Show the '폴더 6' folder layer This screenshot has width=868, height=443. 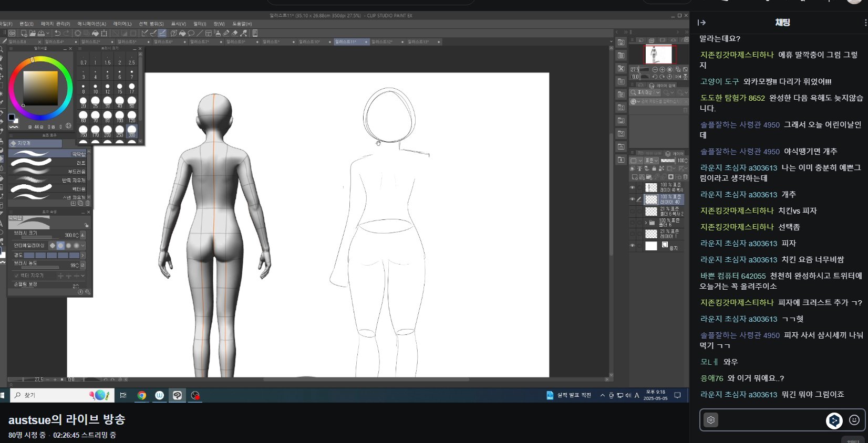click(x=632, y=223)
